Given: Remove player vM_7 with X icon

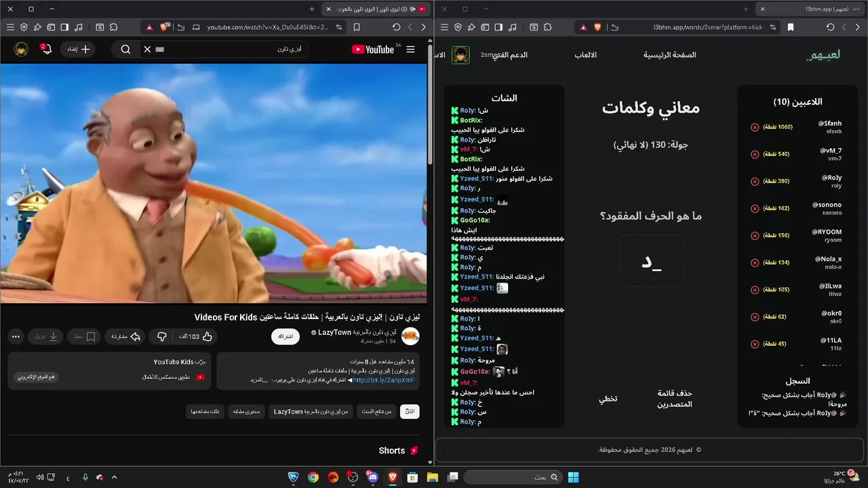Looking at the screenshot, I should (x=755, y=155).
